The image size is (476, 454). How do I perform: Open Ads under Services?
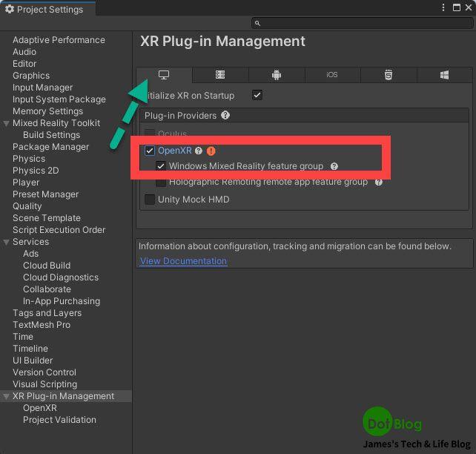click(30, 254)
